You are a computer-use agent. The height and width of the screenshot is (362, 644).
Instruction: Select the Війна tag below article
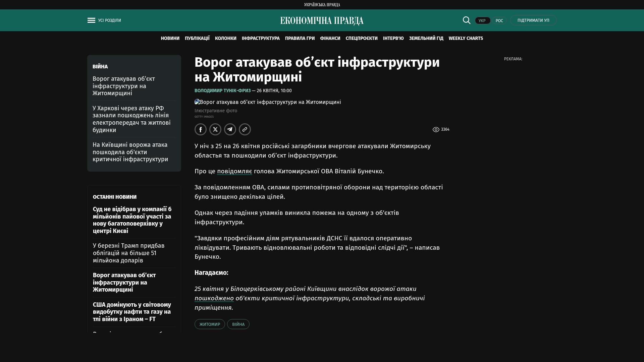point(238,324)
